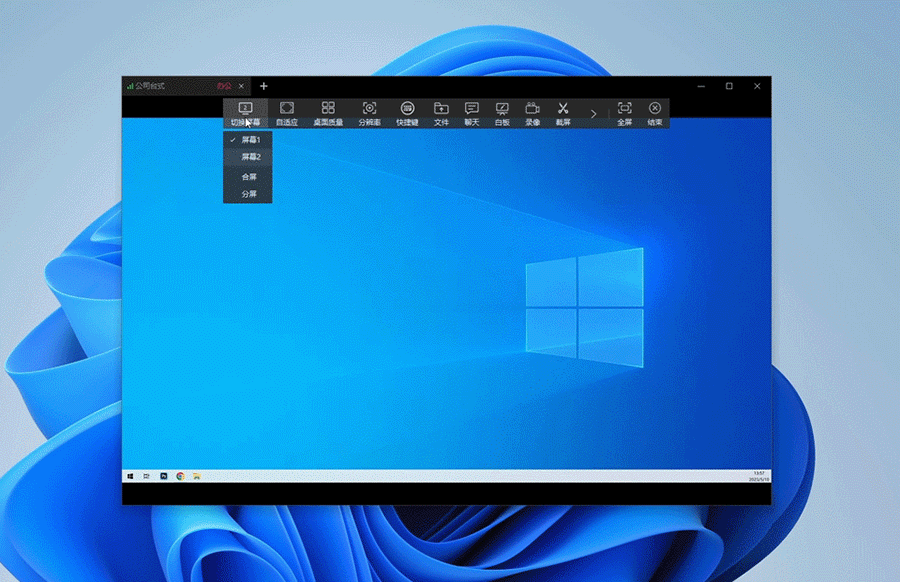Minimize the remote control window
Screen dimensions: 900x582
coord(701,86)
